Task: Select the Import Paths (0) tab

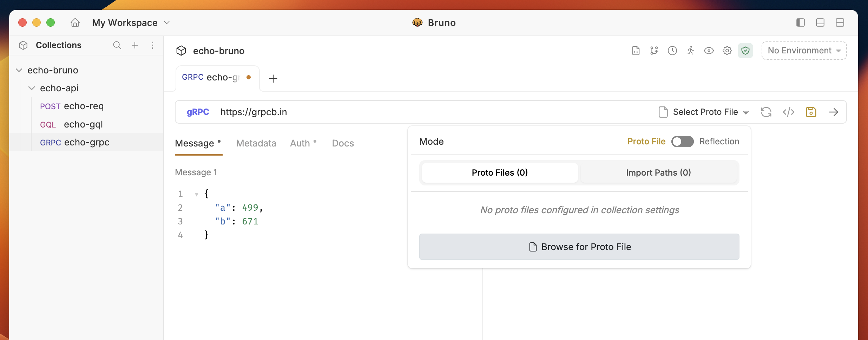Action: coord(658,173)
